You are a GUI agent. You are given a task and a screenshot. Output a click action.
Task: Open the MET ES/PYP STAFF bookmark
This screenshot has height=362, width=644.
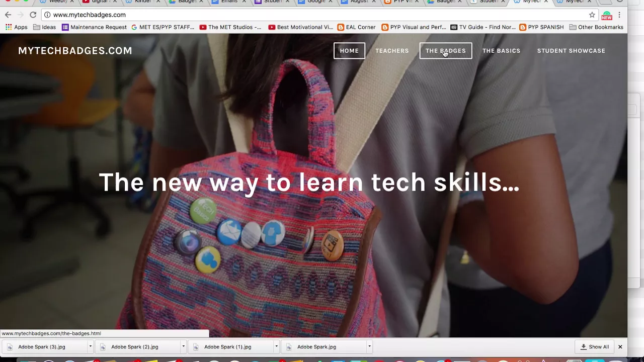click(163, 27)
